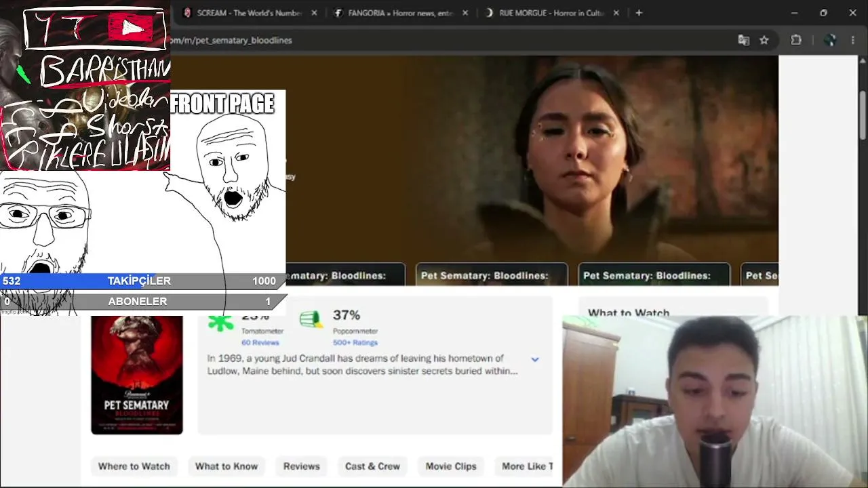Switch to the SCREAM tab
Image resolution: width=868 pixels, height=488 pixels.
click(x=248, y=13)
